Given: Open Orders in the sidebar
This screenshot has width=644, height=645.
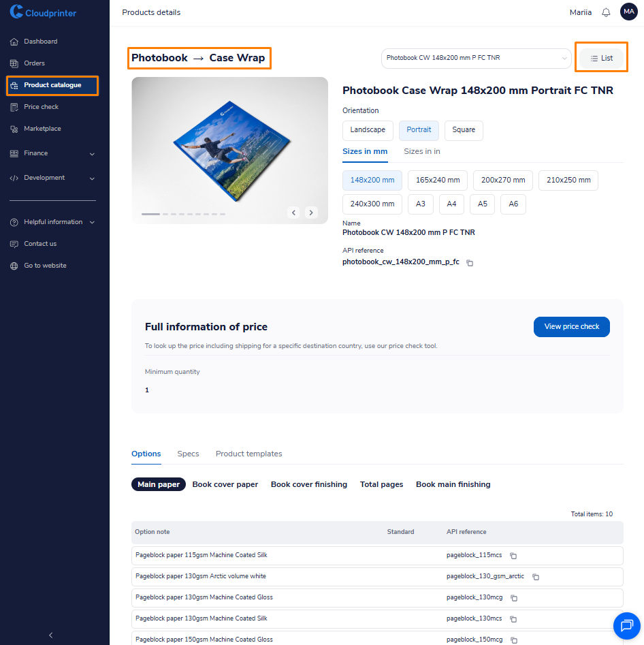Looking at the screenshot, I should pyautogui.click(x=35, y=63).
